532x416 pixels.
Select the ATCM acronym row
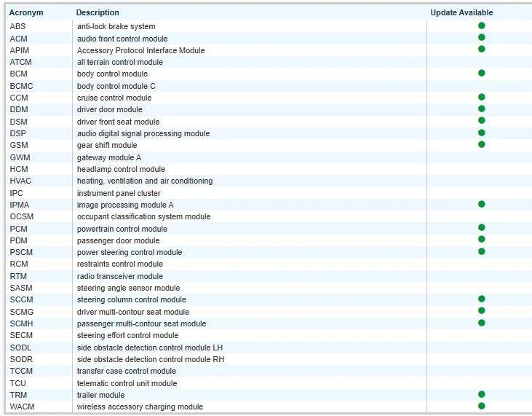pyautogui.click(x=20, y=62)
